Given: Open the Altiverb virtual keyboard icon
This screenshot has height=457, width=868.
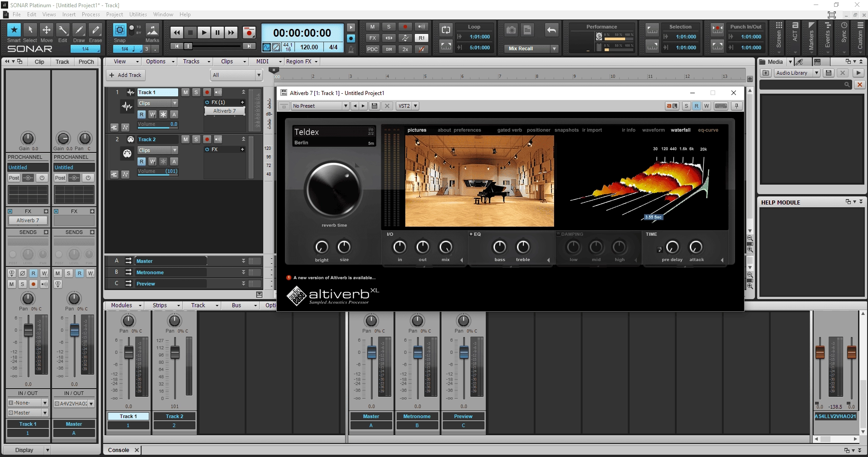Looking at the screenshot, I should tap(721, 106).
